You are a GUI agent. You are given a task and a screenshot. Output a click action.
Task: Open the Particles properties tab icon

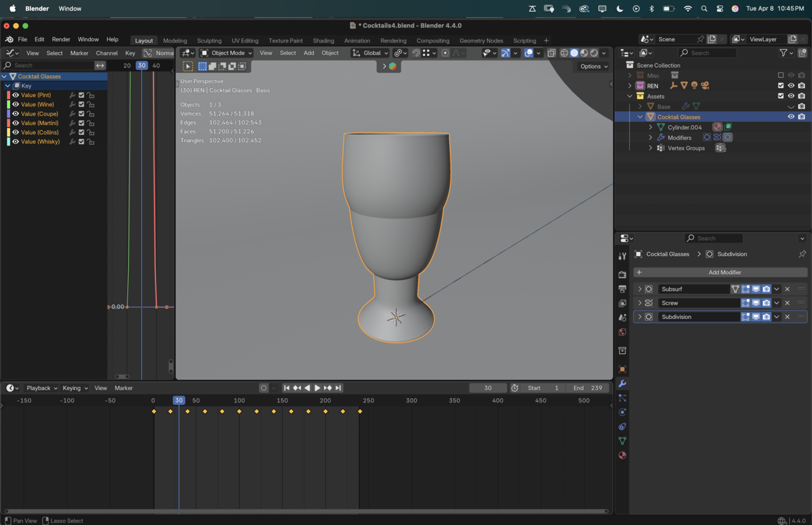pyautogui.click(x=622, y=398)
